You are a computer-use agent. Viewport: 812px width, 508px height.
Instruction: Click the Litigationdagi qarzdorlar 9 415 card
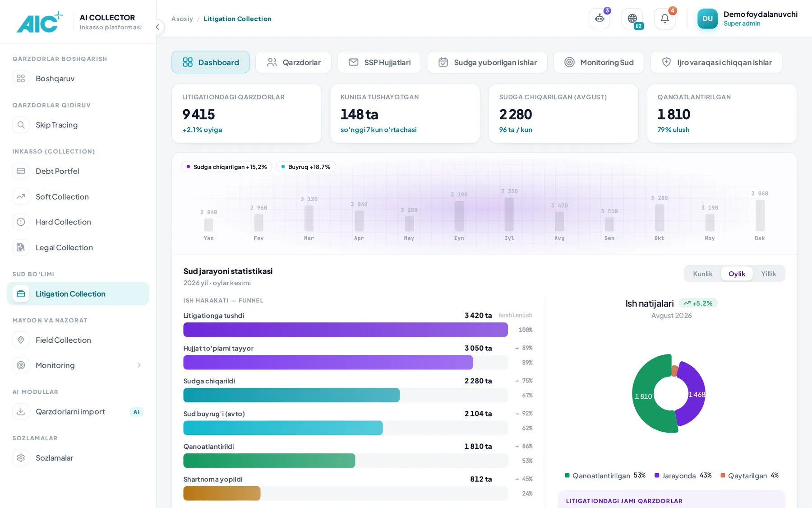tap(247, 114)
